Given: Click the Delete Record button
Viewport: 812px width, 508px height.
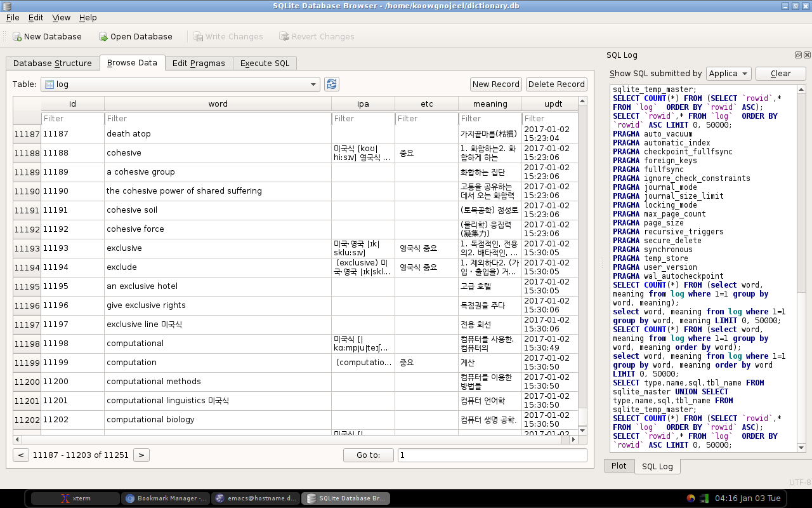Looking at the screenshot, I should (x=556, y=84).
